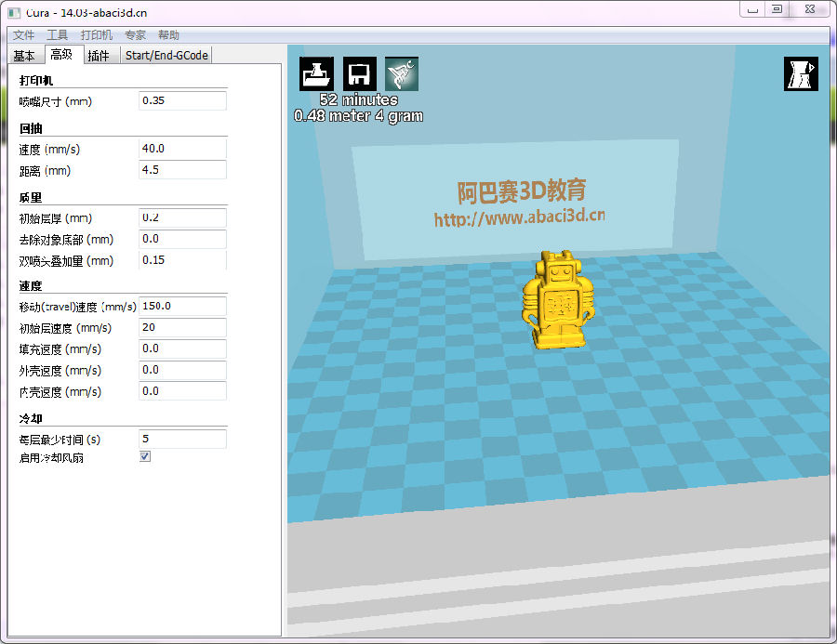Click the 距离 (mm) field showing 4.5
Viewport: 837px width, 644px height.
(x=182, y=170)
